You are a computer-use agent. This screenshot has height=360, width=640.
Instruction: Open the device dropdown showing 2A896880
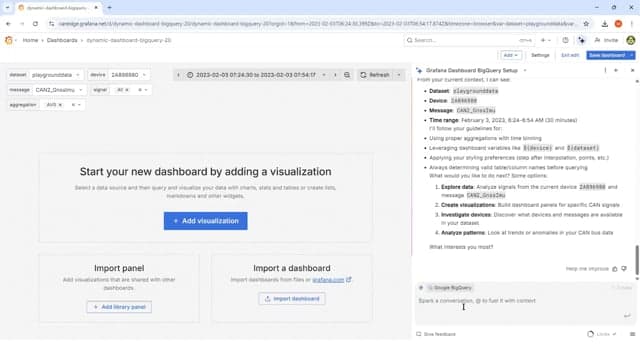coord(129,75)
